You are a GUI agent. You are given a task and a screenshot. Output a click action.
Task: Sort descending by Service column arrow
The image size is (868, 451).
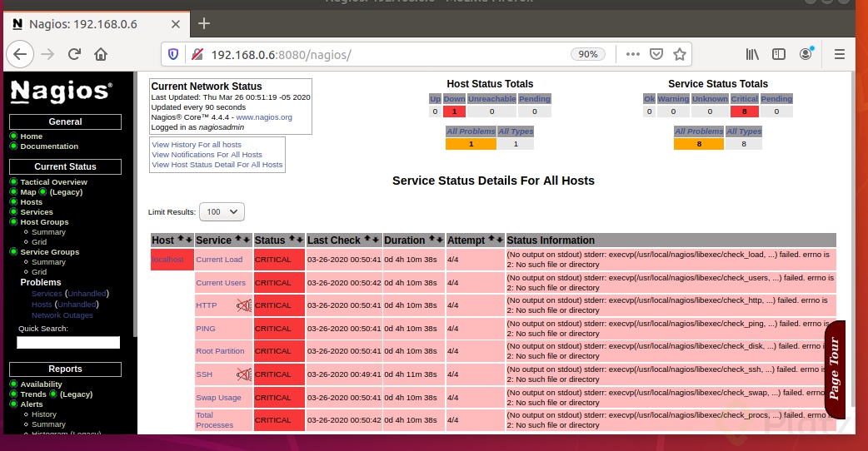click(x=246, y=240)
